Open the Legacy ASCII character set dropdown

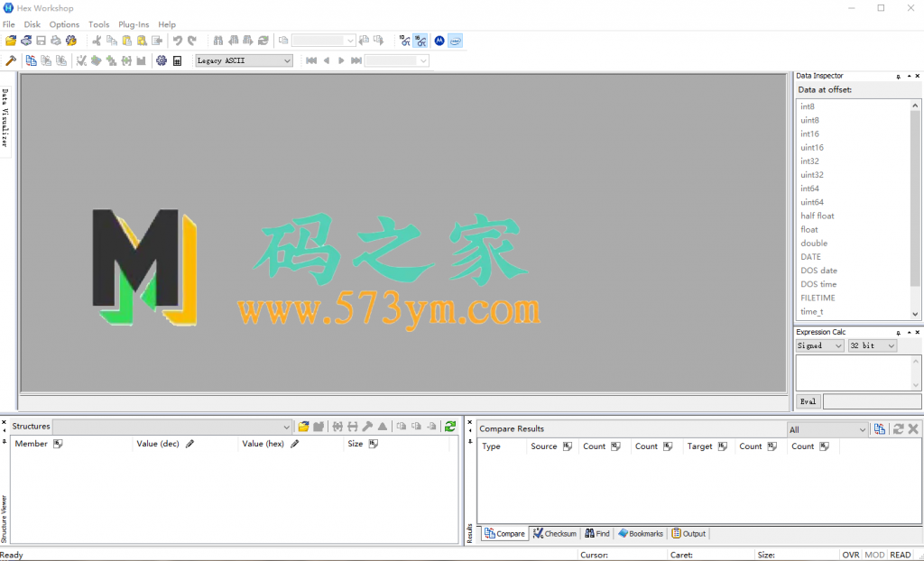point(244,60)
